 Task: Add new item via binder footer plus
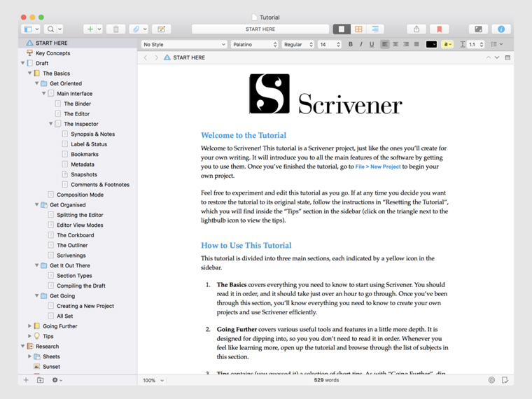(x=26, y=380)
